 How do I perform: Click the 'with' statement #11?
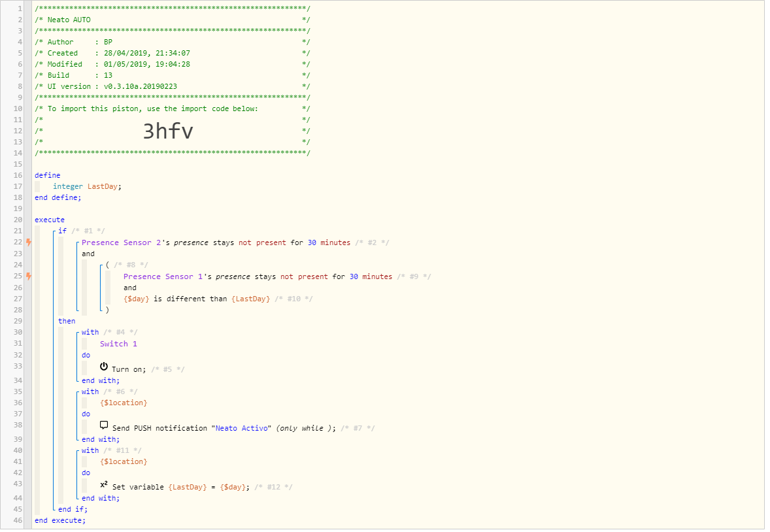point(90,451)
